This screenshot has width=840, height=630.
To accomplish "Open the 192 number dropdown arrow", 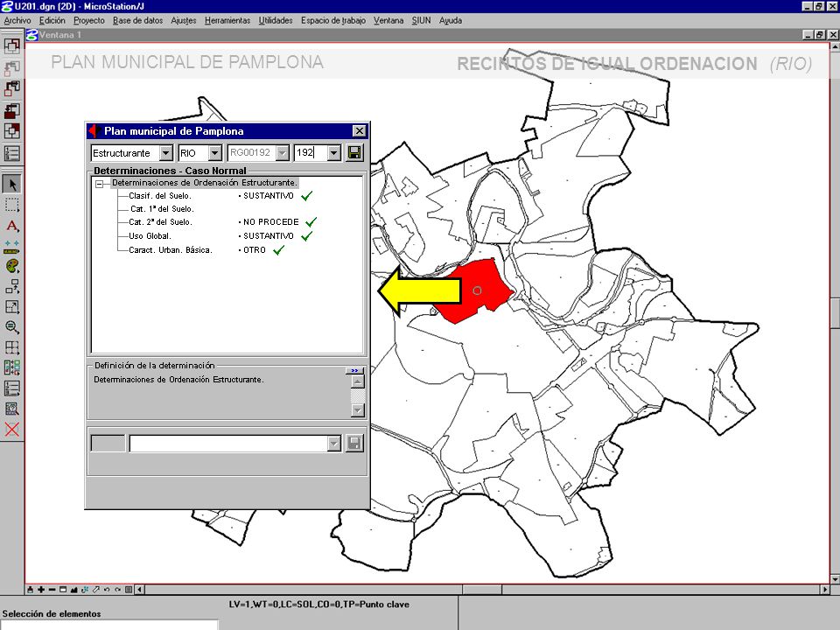I will coord(333,153).
